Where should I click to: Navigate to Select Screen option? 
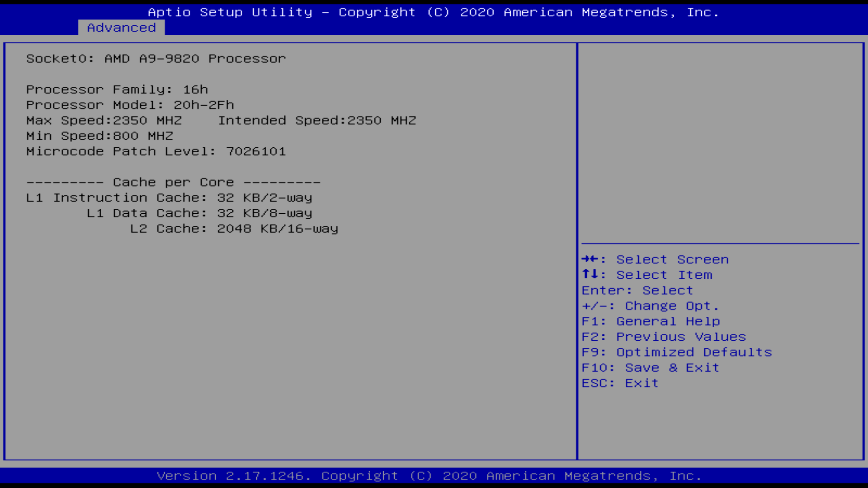click(655, 259)
